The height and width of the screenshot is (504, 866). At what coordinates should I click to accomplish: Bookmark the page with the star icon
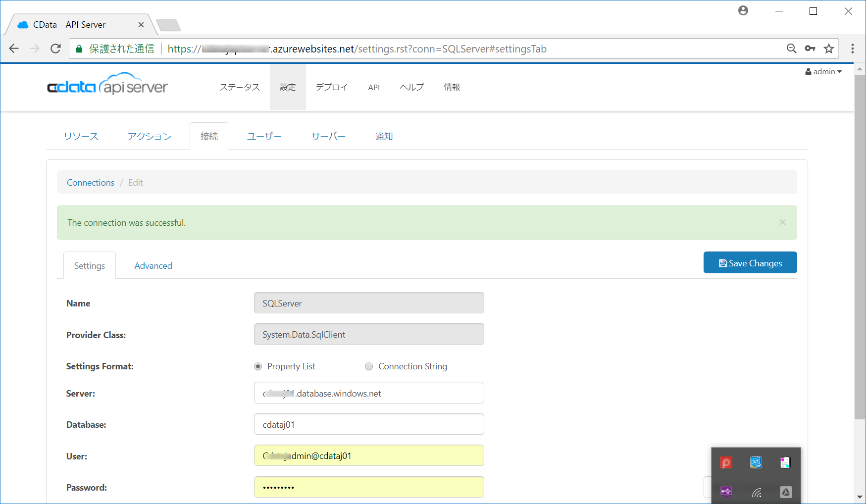pos(829,49)
